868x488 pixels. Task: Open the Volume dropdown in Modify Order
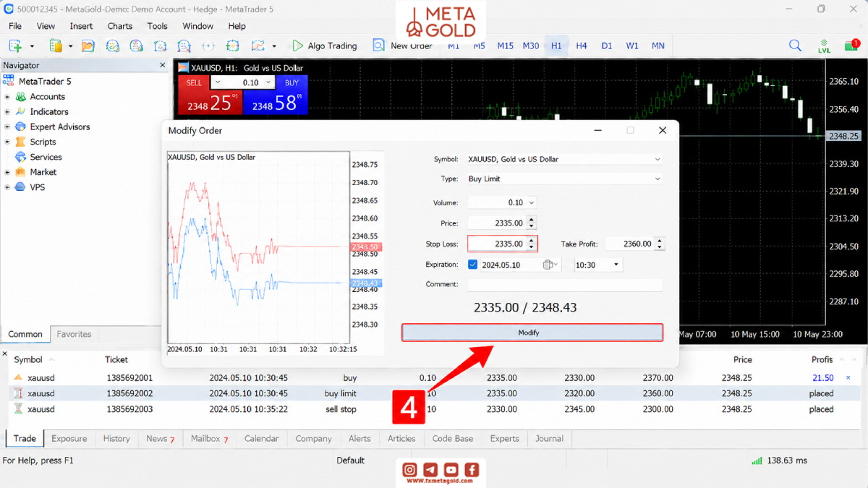pos(532,203)
